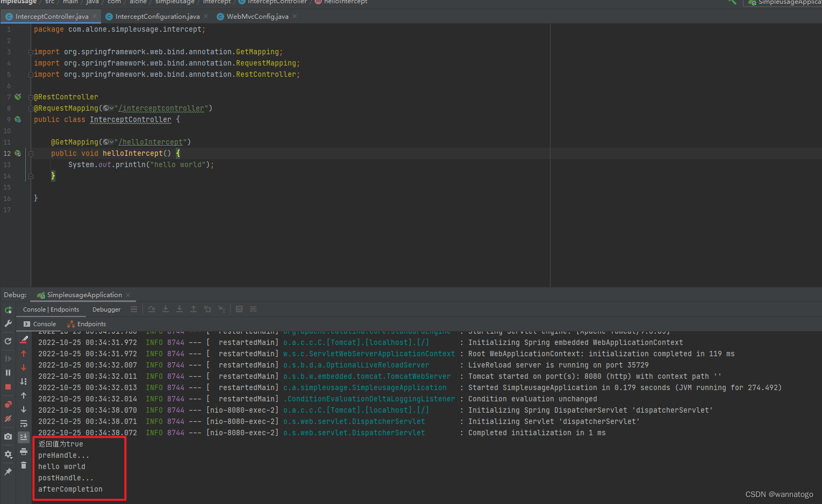
Task: Click the 'afterCompletion' console output line
Action: coord(70,489)
